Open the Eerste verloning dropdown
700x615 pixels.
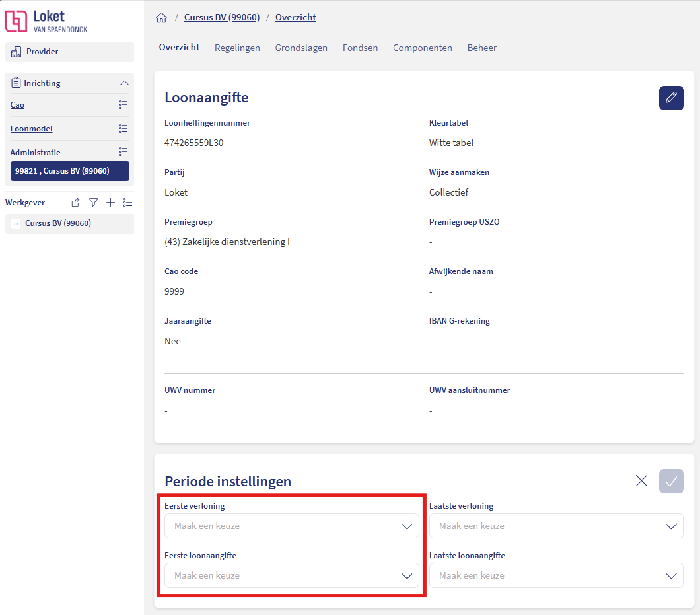coord(291,526)
